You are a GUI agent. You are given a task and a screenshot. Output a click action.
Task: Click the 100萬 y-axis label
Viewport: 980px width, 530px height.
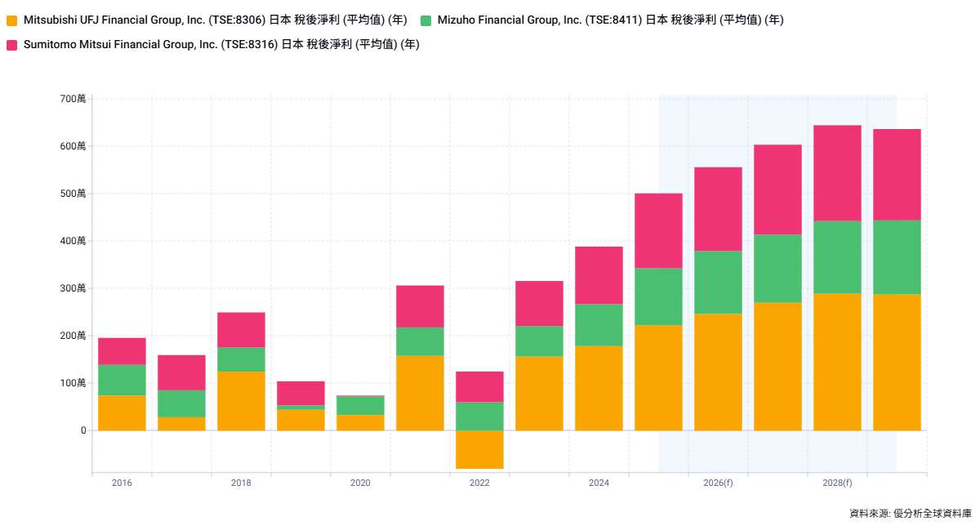coord(73,383)
